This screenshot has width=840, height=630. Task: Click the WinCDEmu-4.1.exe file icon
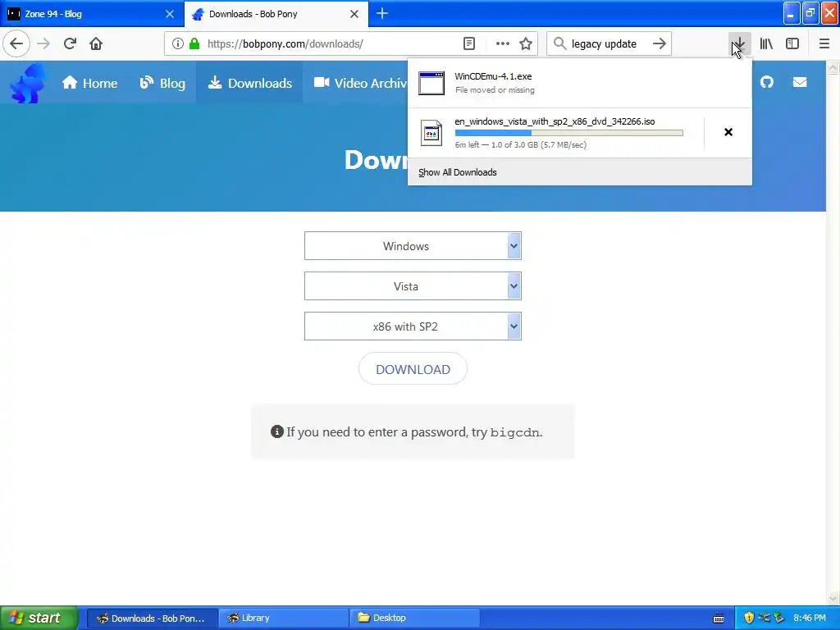(431, 83)
